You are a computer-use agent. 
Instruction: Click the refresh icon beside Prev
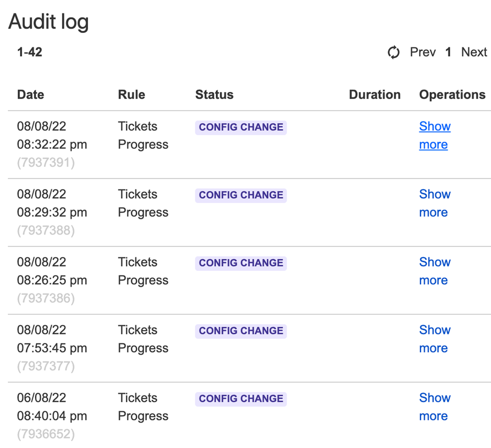point(394,52)
